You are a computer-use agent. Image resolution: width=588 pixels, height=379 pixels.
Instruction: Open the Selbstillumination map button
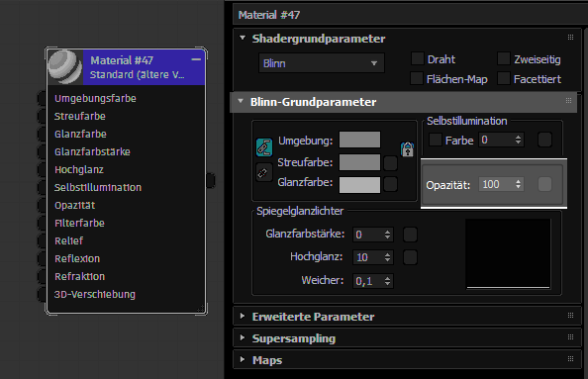544,140
